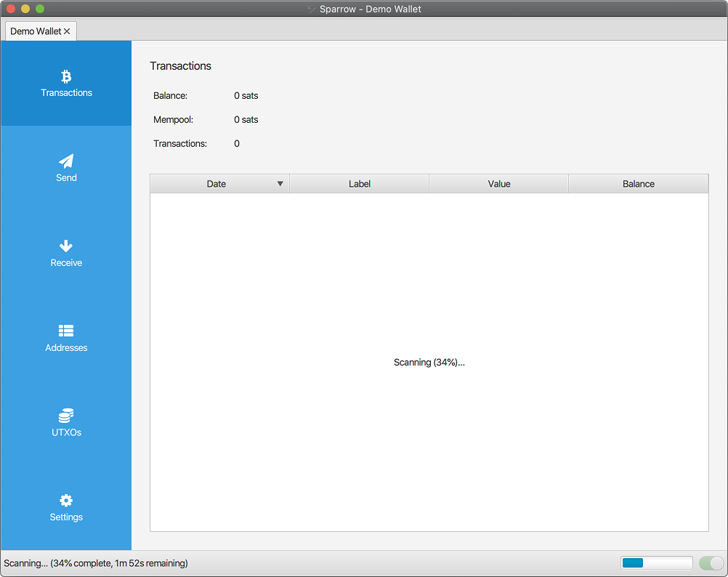Click the Scanning (34%)... table placeholder
This screenshot has height=577, width=728.
coord(429,363)
